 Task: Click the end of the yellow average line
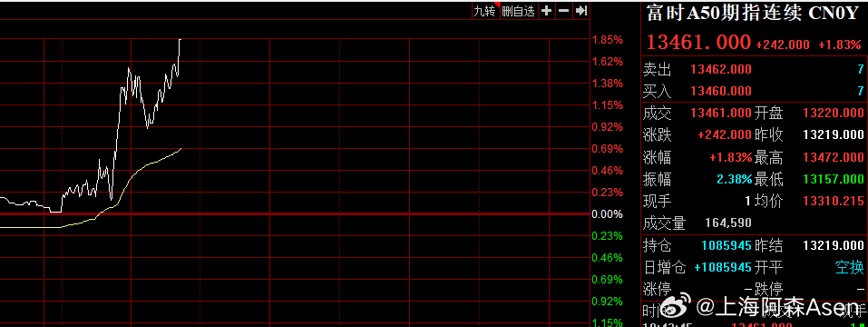(181, 149)
